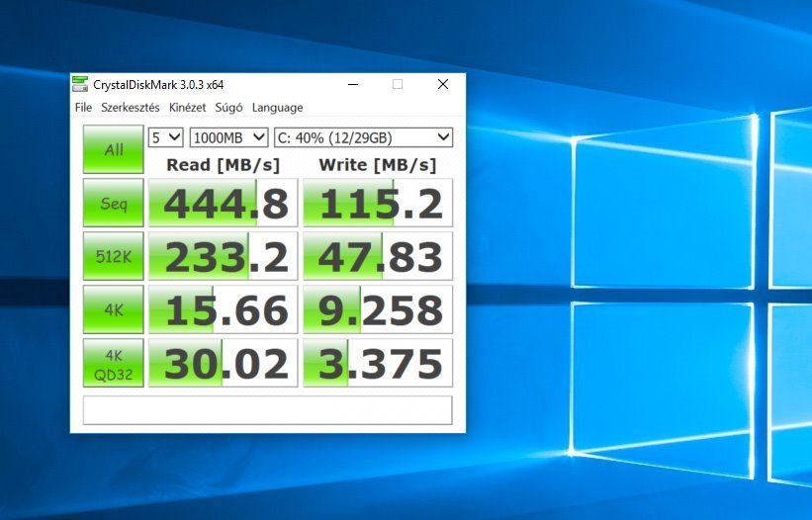Start the 4K benchmark test
812x520 pixels.
pyautogui.click(x=114, y=309)
